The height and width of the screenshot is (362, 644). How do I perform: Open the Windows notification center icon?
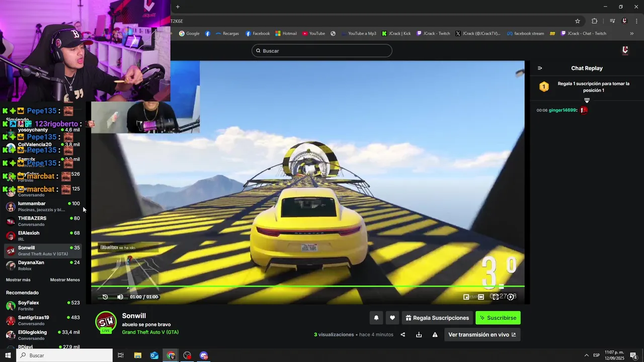pos(634,355)
